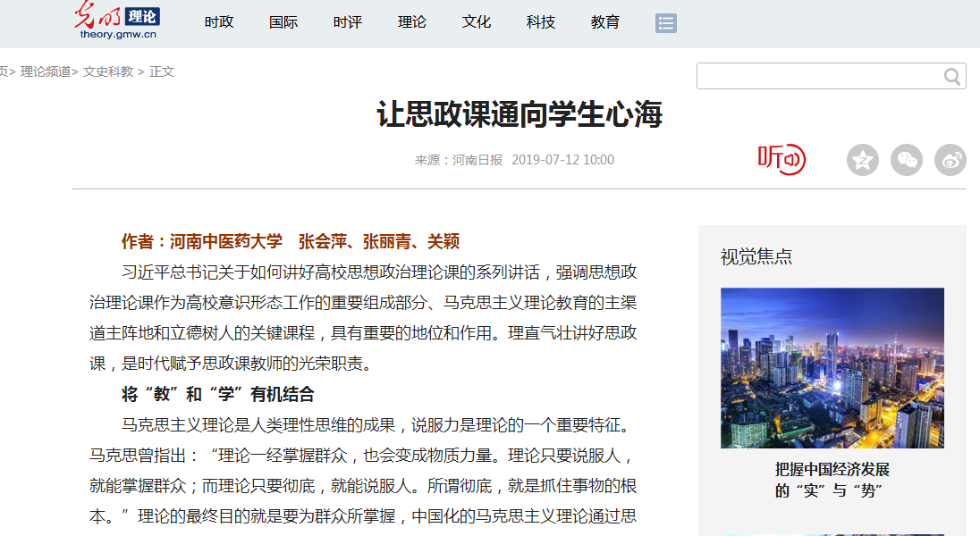
Task: Go to the 国际 section
Action: tap(283, 22)
